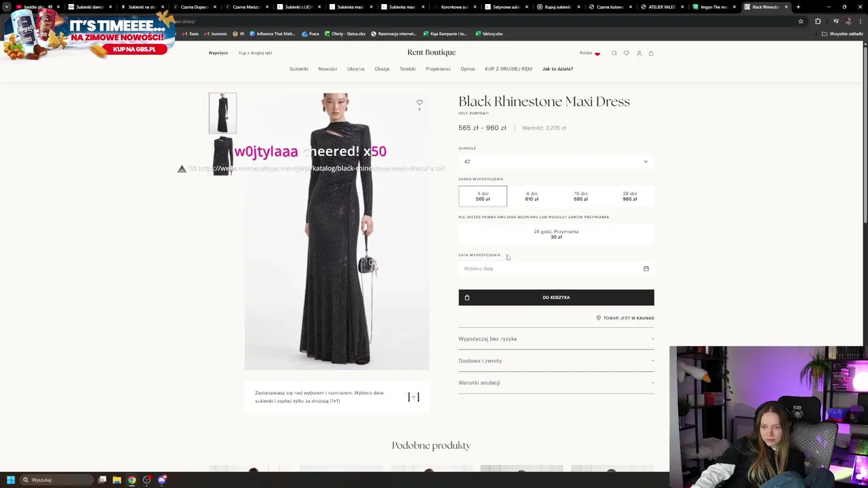This screenshot has width=868, height=488.
Task: Open KUP Z DRUGIEJ RĘKI menu item
Action: [508, 68]
